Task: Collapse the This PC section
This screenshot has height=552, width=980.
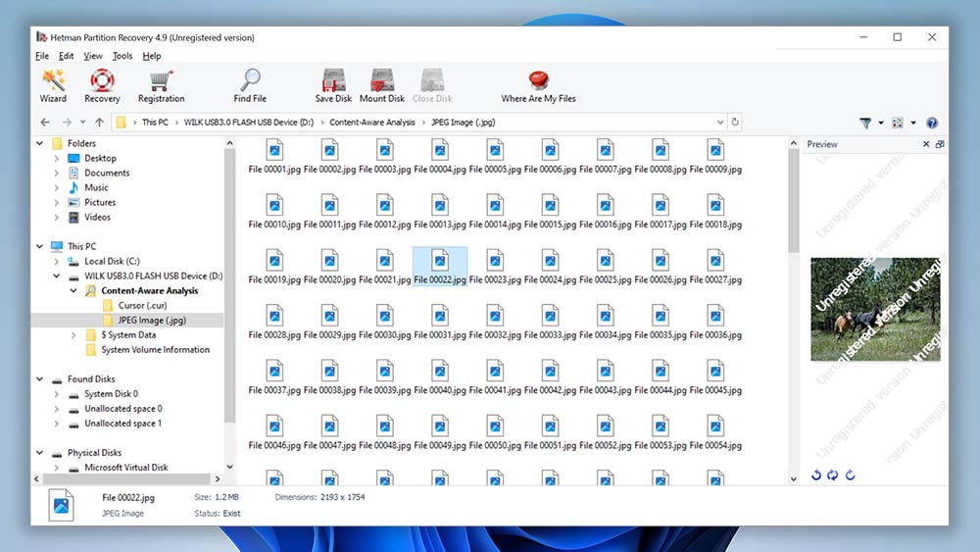Action: click(40, 247)
